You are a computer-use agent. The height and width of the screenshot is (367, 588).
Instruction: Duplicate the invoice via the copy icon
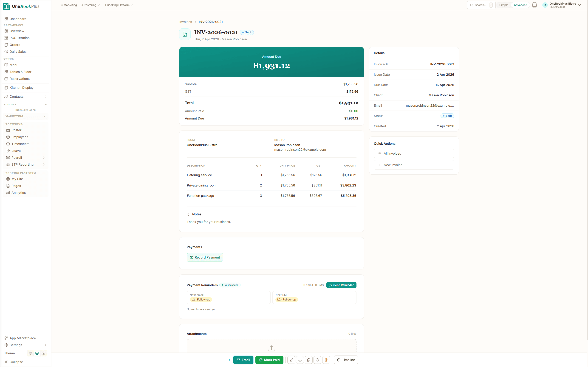(308, 360)
